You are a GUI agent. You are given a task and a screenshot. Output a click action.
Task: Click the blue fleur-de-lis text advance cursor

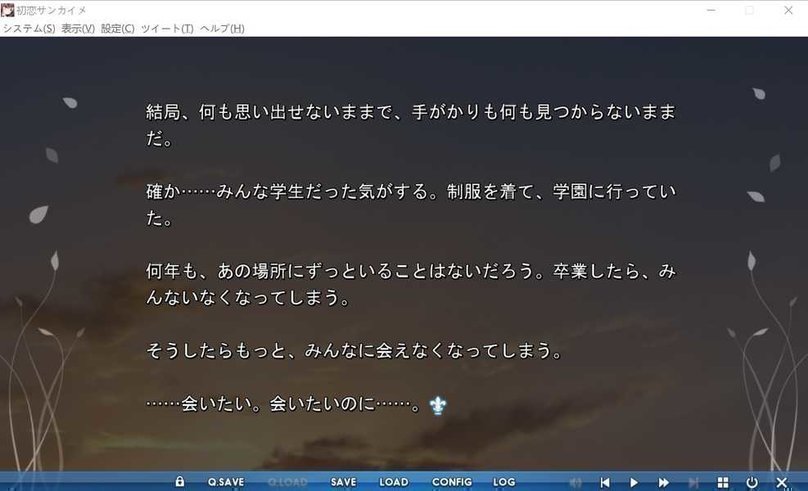tap(438, 405)
